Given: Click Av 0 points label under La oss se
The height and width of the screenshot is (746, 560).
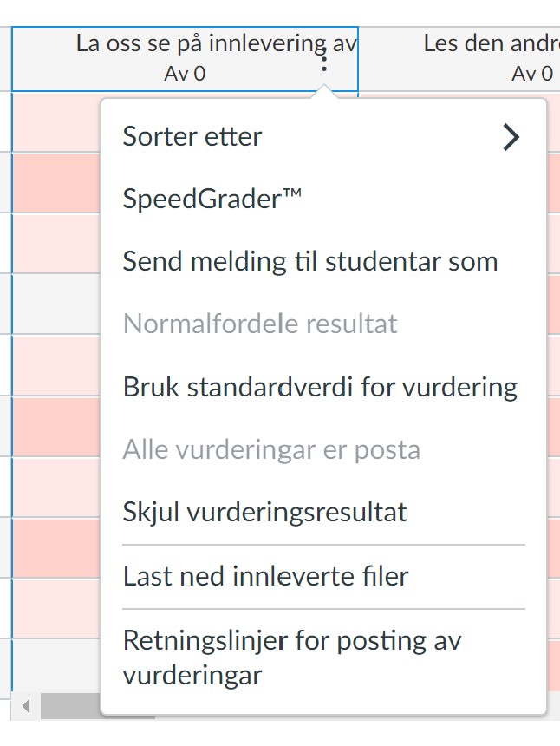Looking at the screenshot, I should click(185, 74).
